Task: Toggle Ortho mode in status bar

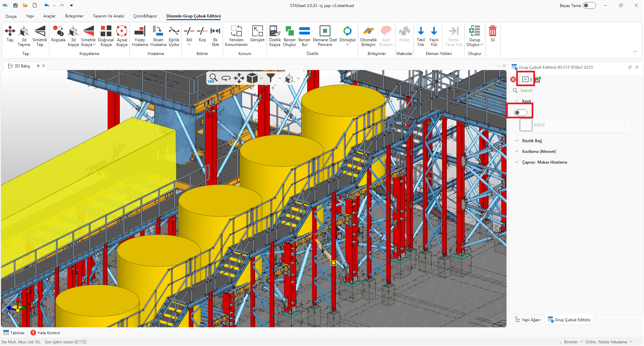Action: pos(590,342)
